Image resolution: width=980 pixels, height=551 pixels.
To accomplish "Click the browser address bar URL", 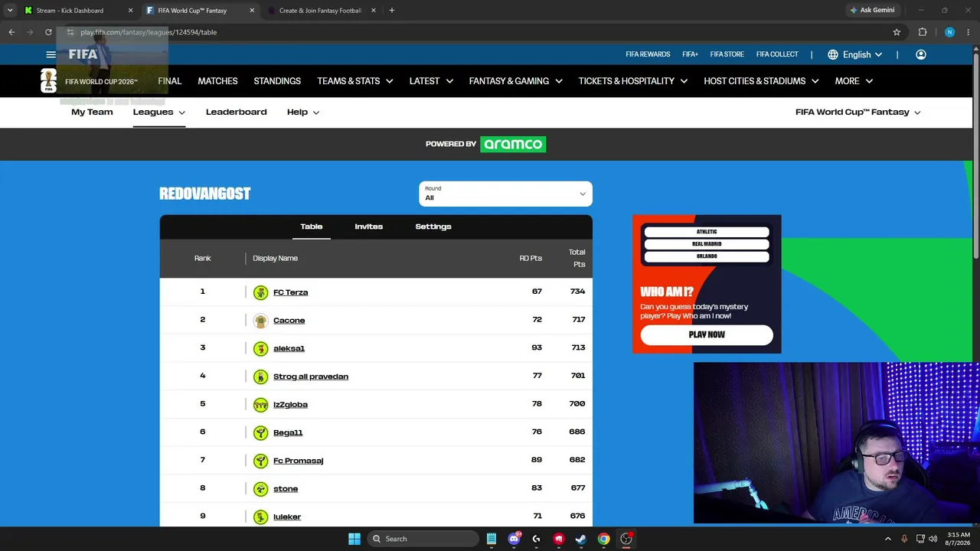I will coord(149,32).
